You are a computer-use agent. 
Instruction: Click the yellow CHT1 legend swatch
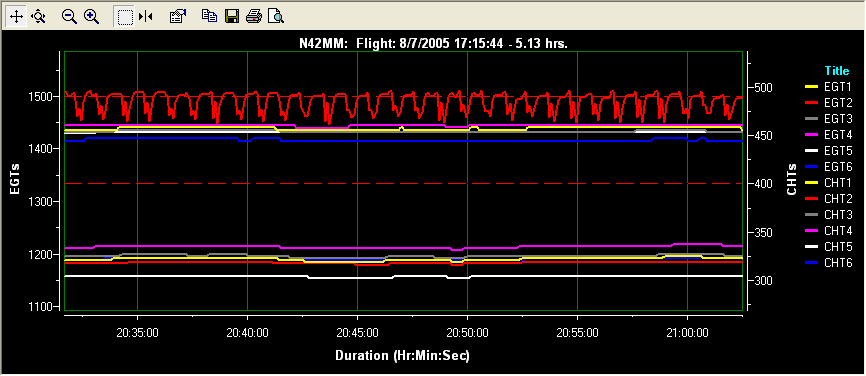click(x=811, y=182)
